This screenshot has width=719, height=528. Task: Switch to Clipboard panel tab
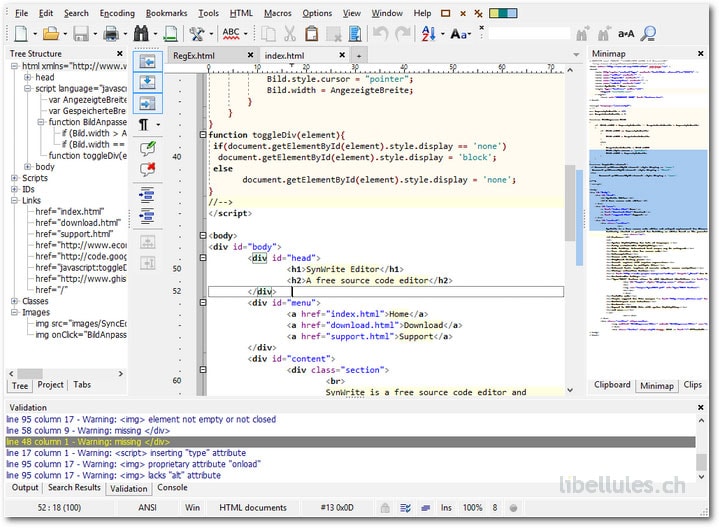[x=612, y=385]
